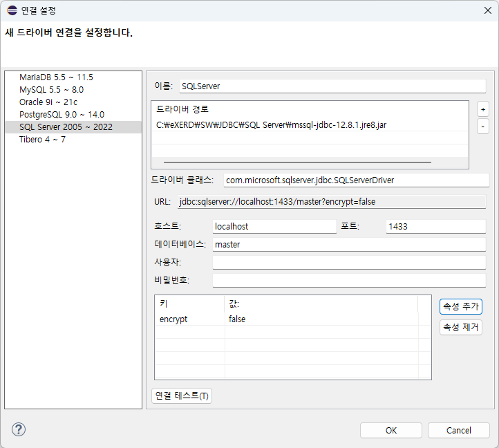Click the 속성 추가 button
Image resolution: width=499 pixels, height=448 pixels.
click(x=461, y=307)
